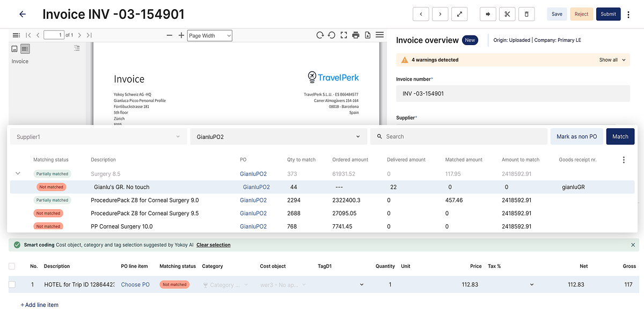Rotate the document page
644x316 pixels.
click(x=320, y=34)
